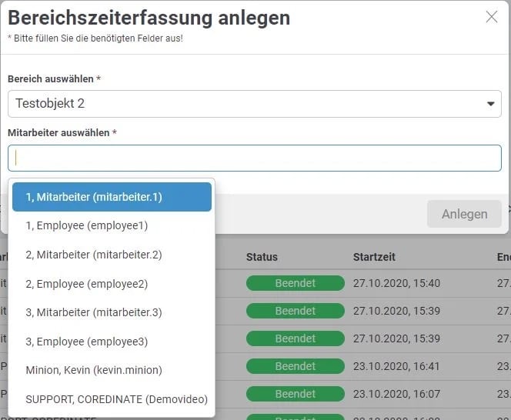Choose 1, Employee (employee1) from list
This screenshot has height=420, width=511.
[112, 225]
